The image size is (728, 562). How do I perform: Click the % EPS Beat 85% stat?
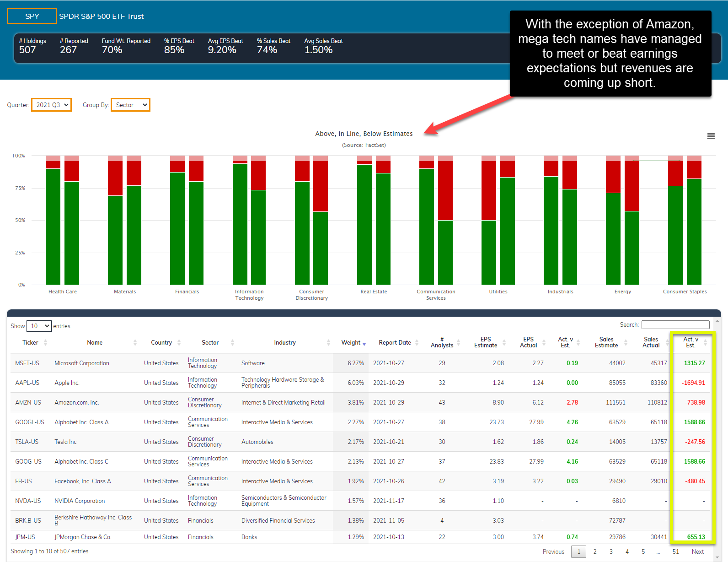coord(179,46)
